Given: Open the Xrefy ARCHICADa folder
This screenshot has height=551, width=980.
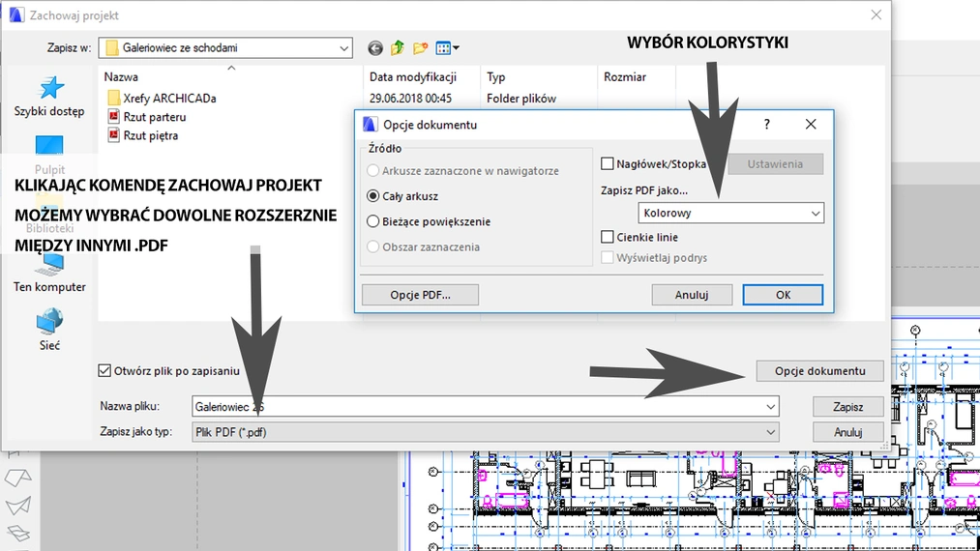Looking at the screenshot, I should (x=169, y=98).
